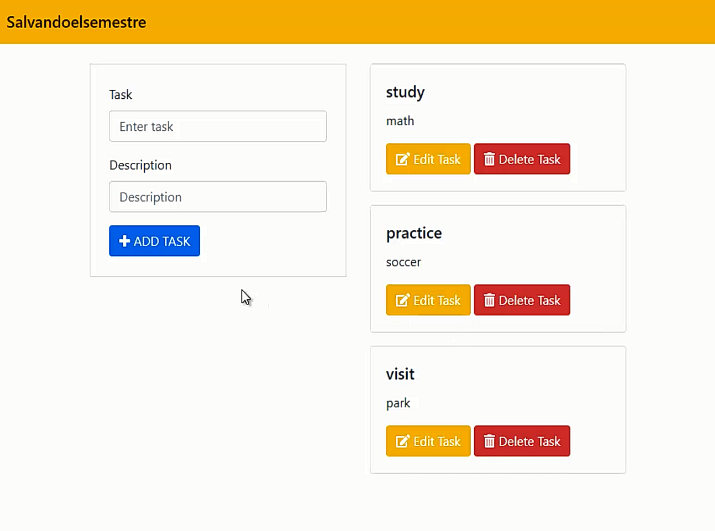Click the practice task heading
This screenshot has width=715, height=531.
pos(414,233)
